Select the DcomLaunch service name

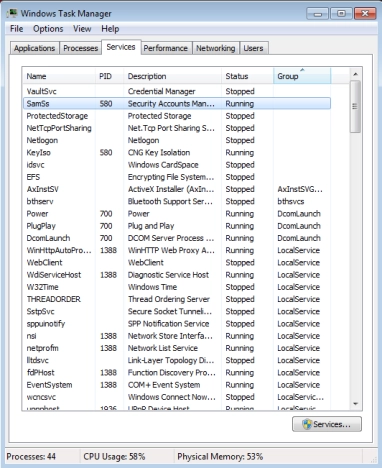[48, 238]
